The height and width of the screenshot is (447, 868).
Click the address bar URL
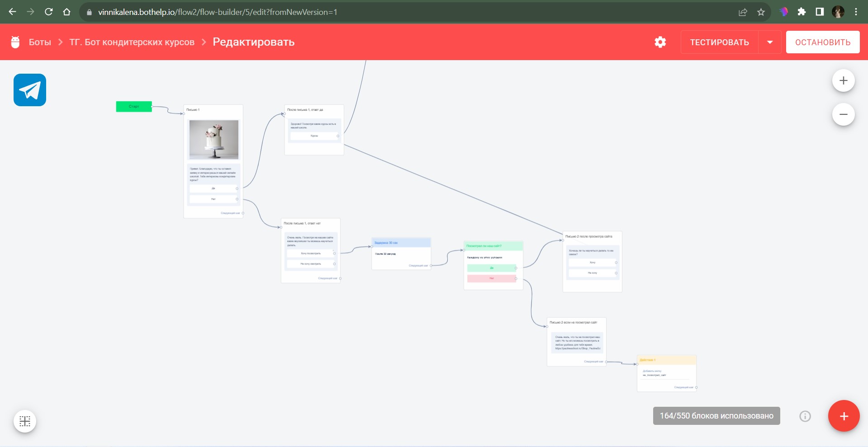[x=217, y=12]
